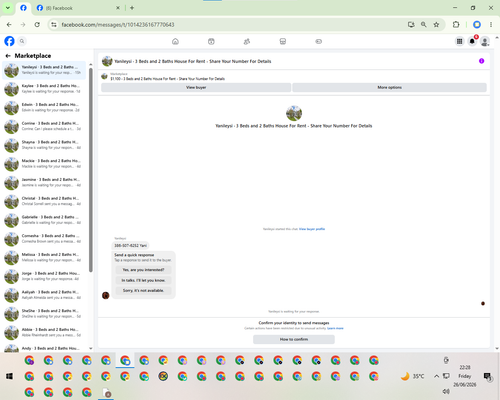The width and height of the screenshot is (500, 400).
Task: Click the large listing photo in chat
Action: (294, 113)
